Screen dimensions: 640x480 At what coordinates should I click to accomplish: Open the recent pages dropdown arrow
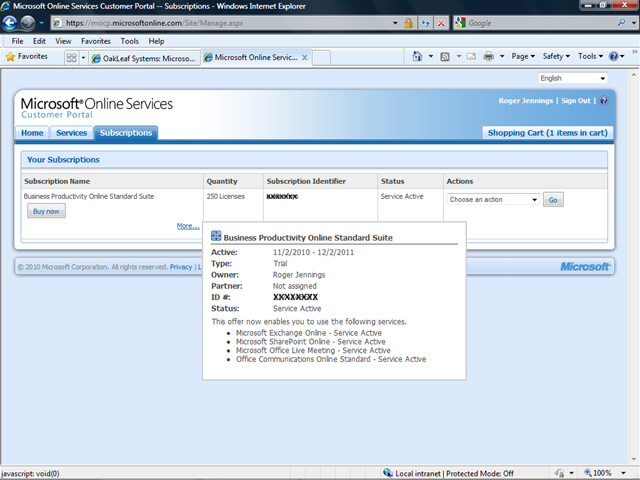(x=41, y=23)
